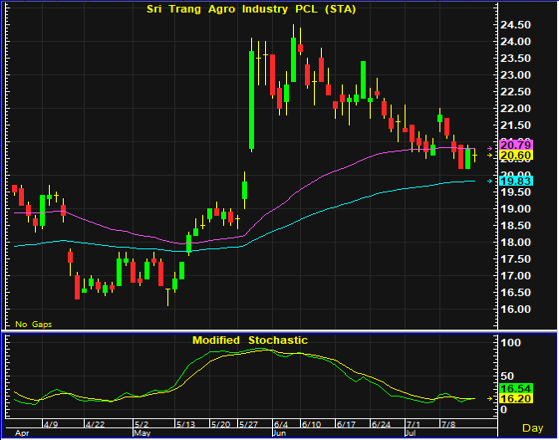Click the 6/10 date marker
Viewport: 559px width, 440px height.
click(x=311, y=424)
